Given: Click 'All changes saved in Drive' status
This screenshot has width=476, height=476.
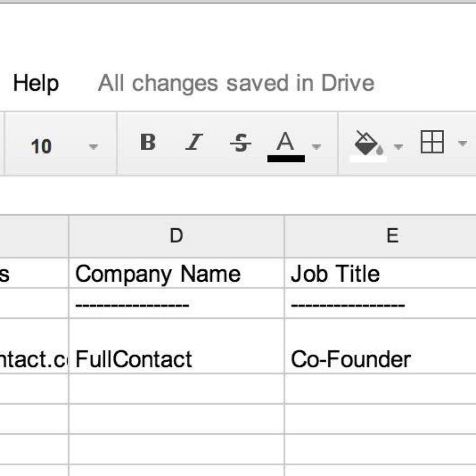Looking at the screenshot, I should coord(236,83).
